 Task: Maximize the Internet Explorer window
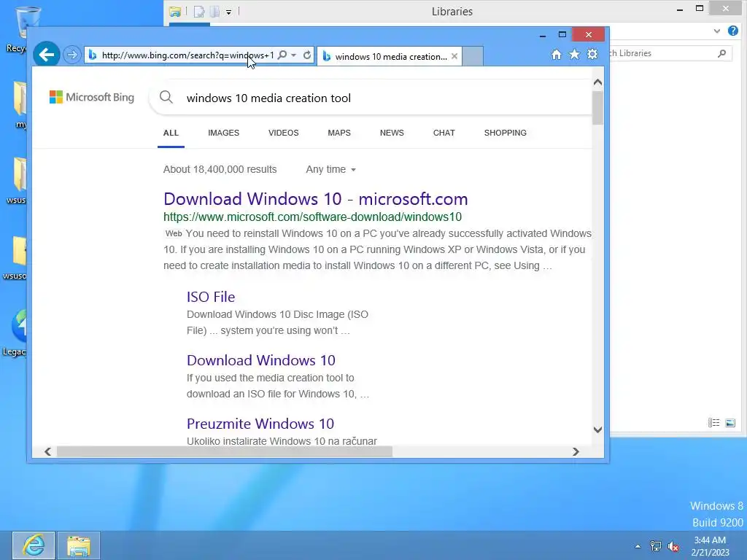pos(562,35)
